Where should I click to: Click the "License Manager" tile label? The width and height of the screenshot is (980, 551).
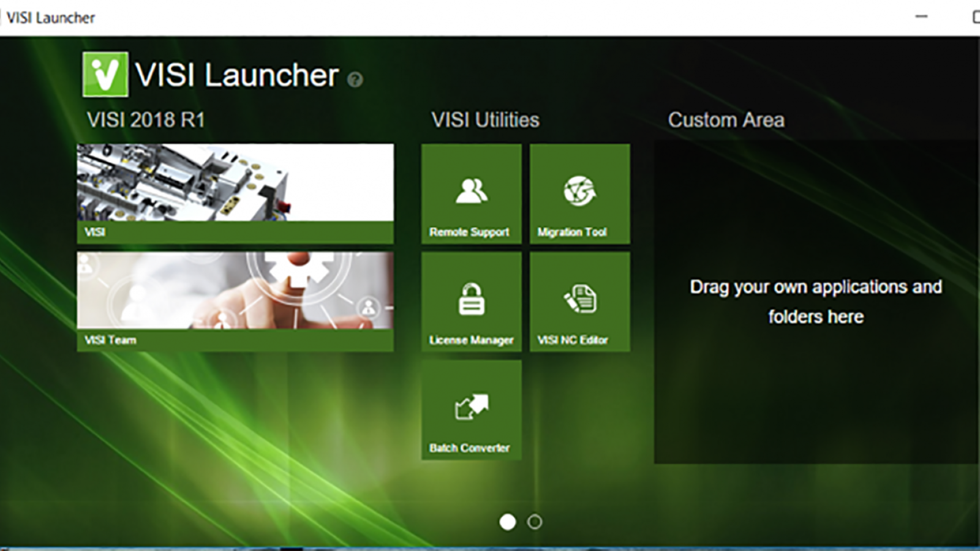click(471, 340)
